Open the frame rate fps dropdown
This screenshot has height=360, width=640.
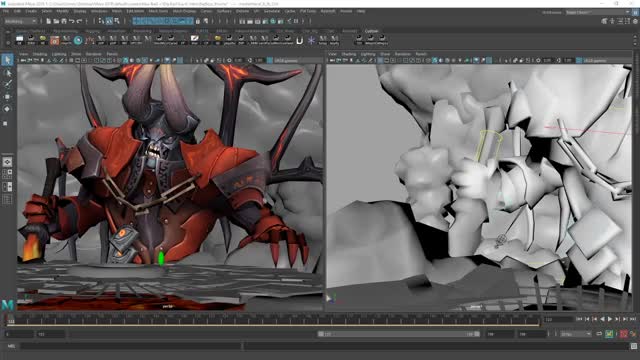(x=576, y=334)
